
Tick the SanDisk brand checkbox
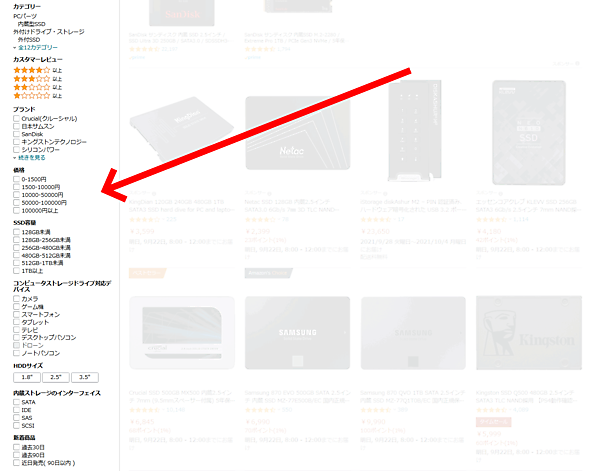(x=16, y=134)
